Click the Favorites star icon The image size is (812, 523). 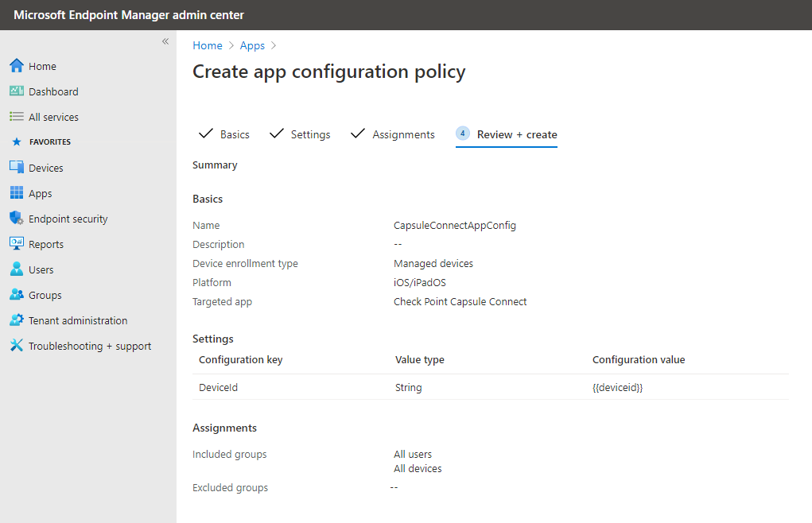pyautogui.click(x=17, y=141)
